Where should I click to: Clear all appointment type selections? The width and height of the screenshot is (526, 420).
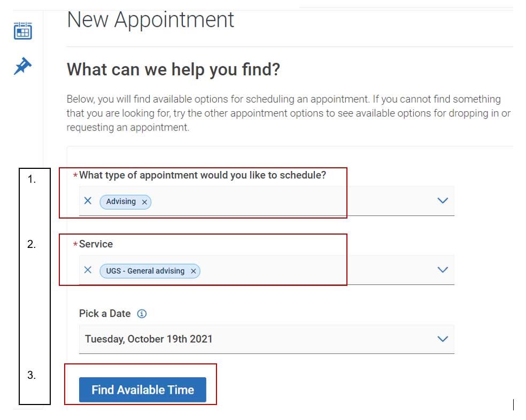(88, 200)
